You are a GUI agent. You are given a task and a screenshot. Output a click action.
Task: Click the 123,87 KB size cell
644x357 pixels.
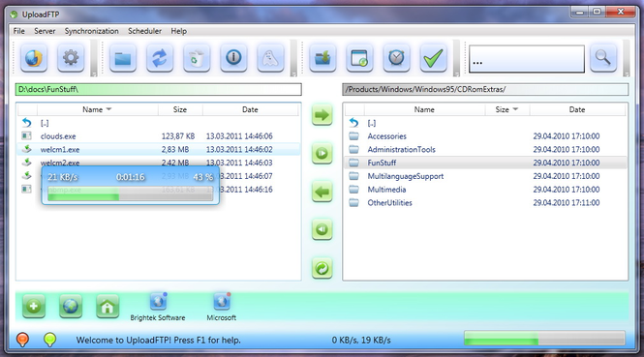coord(178,136)
